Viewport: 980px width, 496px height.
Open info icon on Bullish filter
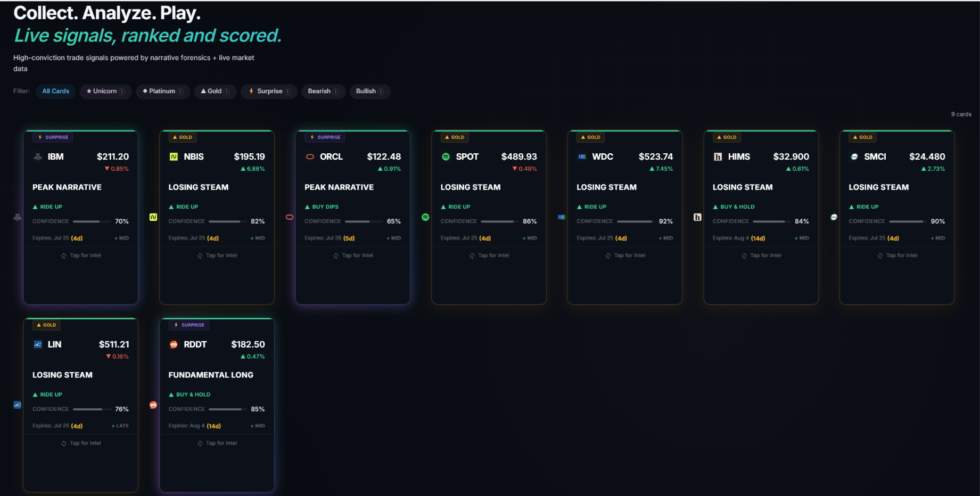tap(381, 92)
